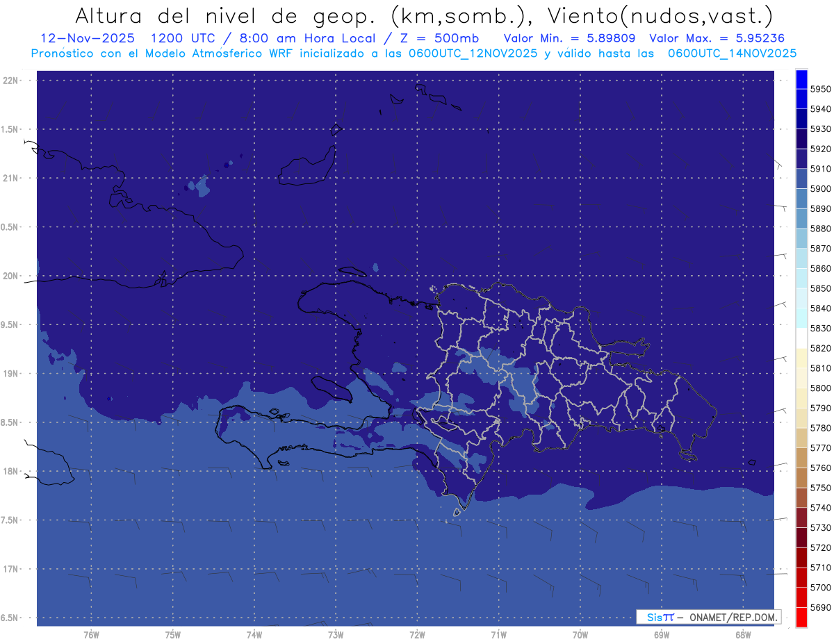Click the "8.5N" latitude label
Screen dimensions: 834x644
pos(10,422)
